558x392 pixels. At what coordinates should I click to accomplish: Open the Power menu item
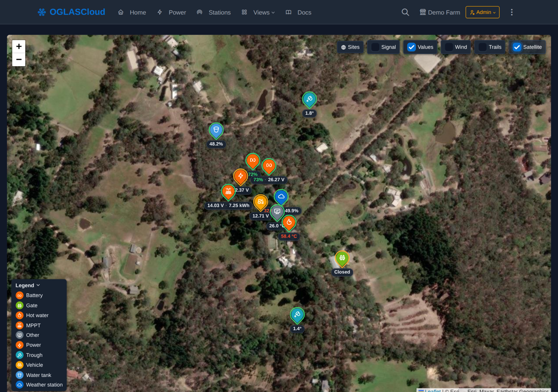pos(172,12)
